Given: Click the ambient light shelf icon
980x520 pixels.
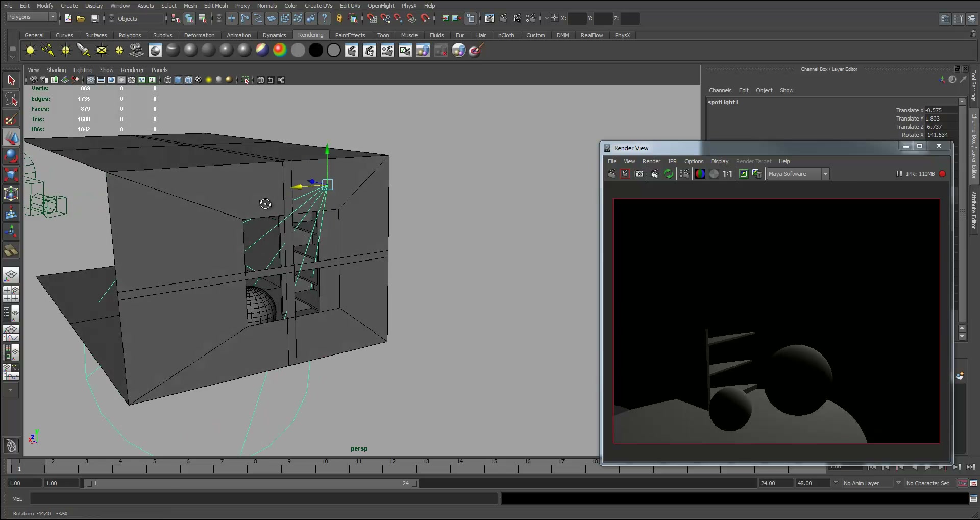Looking at the screenshot, I should (x=30, y=50).
